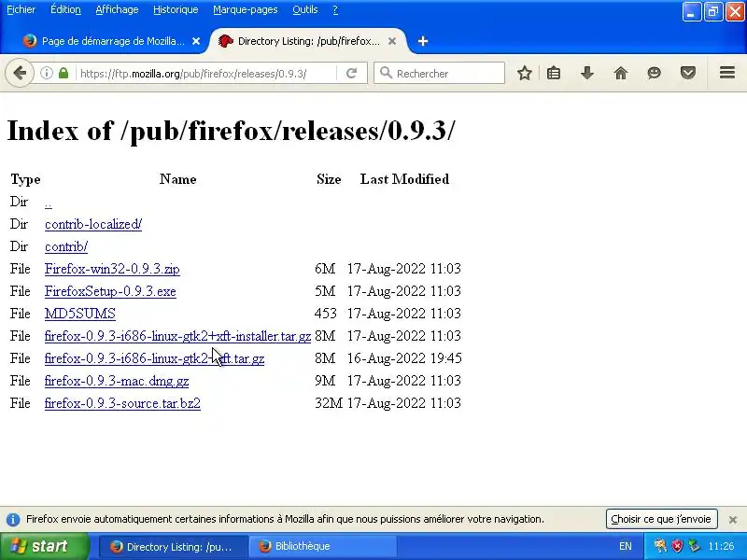Close the Page de démarrage de Mozilla tab

point(196,41)
